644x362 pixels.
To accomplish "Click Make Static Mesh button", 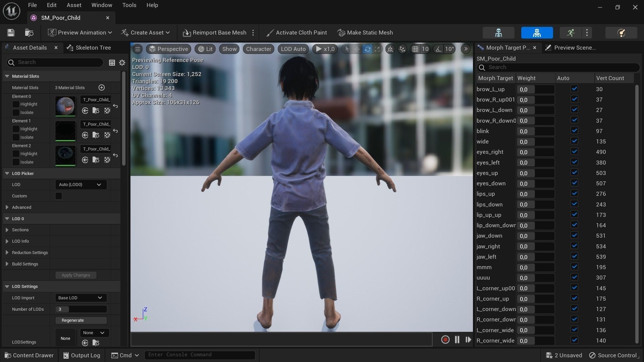I will (x=365, y=33).
